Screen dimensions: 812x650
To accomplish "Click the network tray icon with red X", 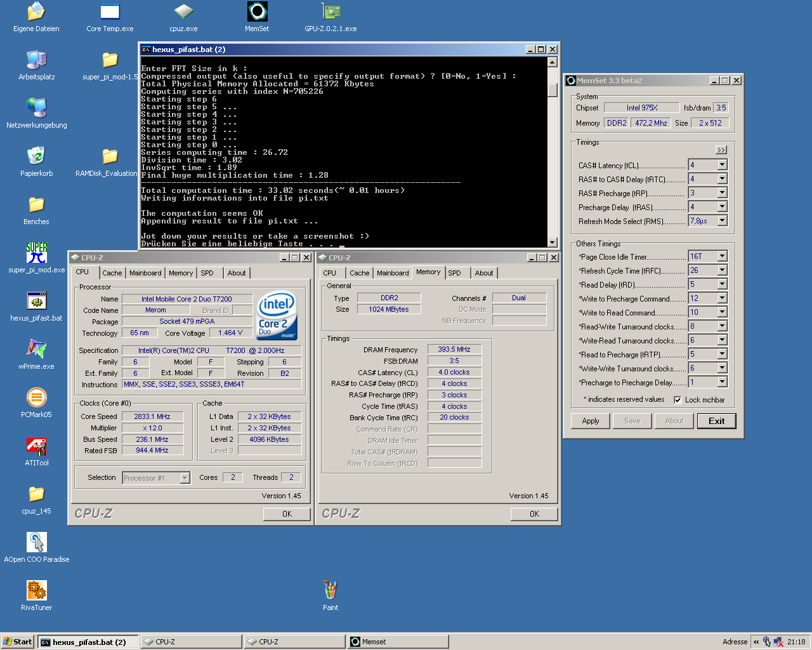I will point(778,642).
